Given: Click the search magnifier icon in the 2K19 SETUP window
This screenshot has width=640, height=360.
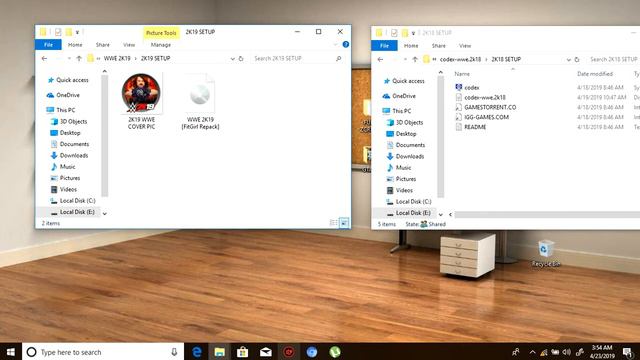Looking at the screenshot, I should (x=338, y=59).
